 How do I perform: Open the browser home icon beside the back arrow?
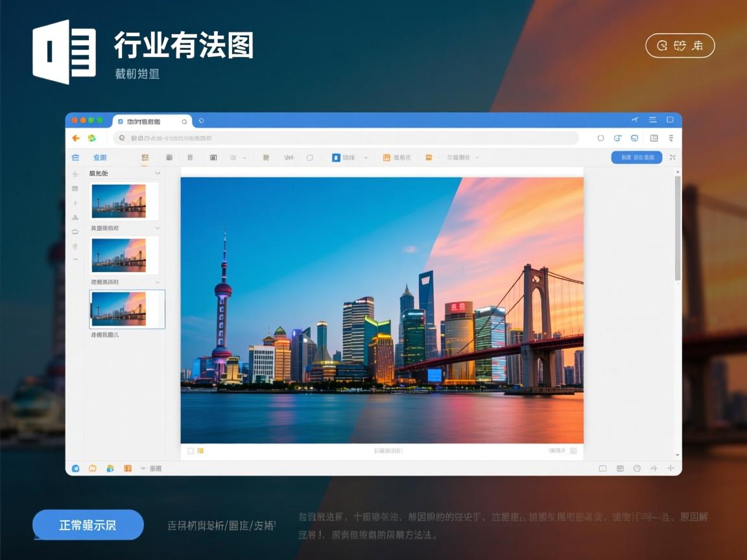click(x=92, y=138)
